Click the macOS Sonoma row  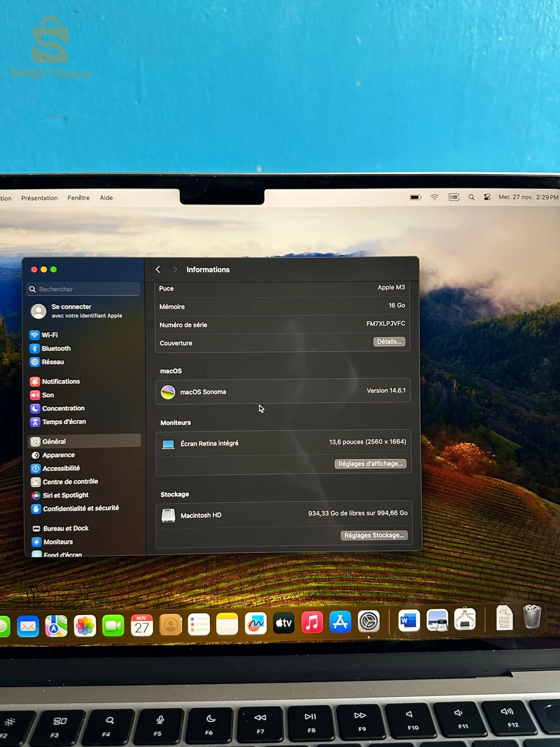click(x=283, y=391)
